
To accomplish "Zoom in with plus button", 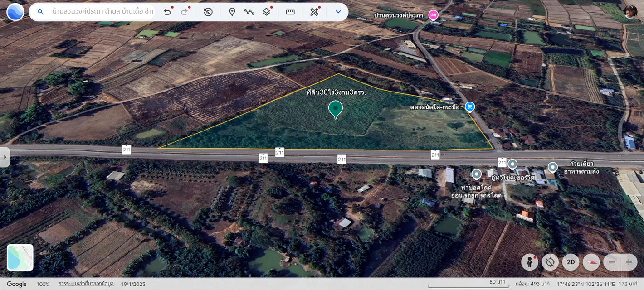I will click(x=629, y=262).
